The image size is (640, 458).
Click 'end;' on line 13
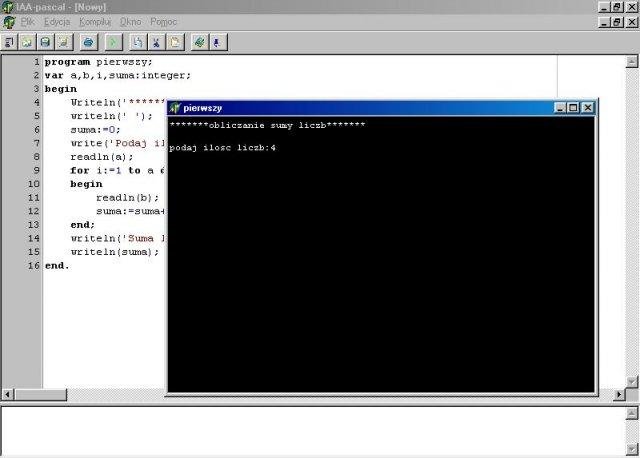pos(82,225)
